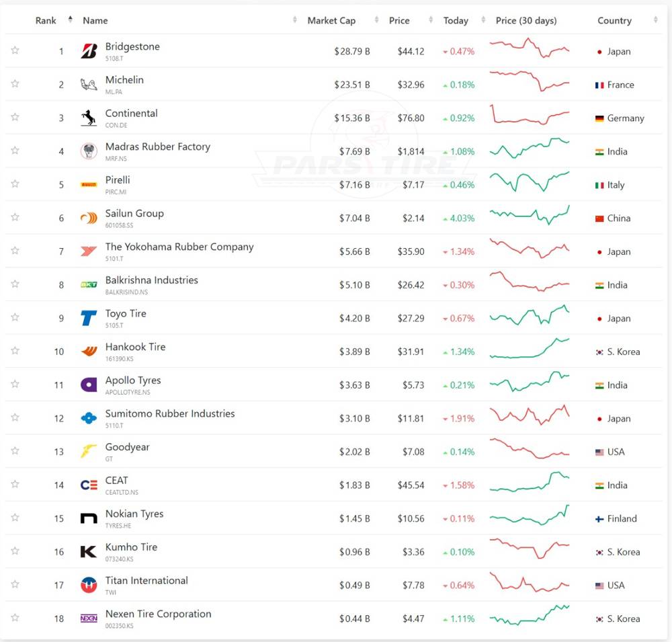Click Hankook Tire's 30-day price sparkline
Viewport: 672px width, 642px height.
530,348
